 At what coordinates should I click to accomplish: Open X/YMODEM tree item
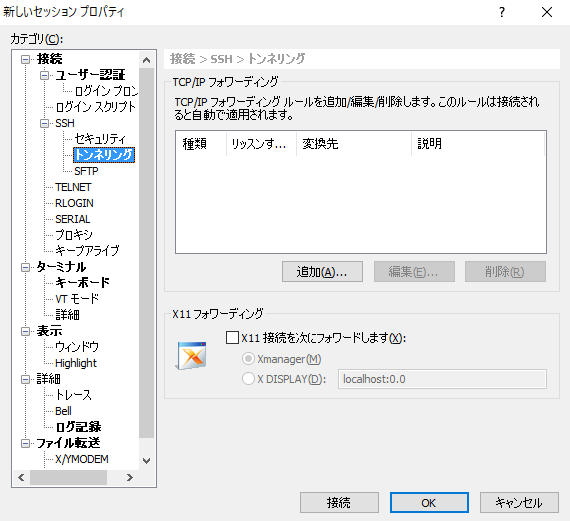82,459
